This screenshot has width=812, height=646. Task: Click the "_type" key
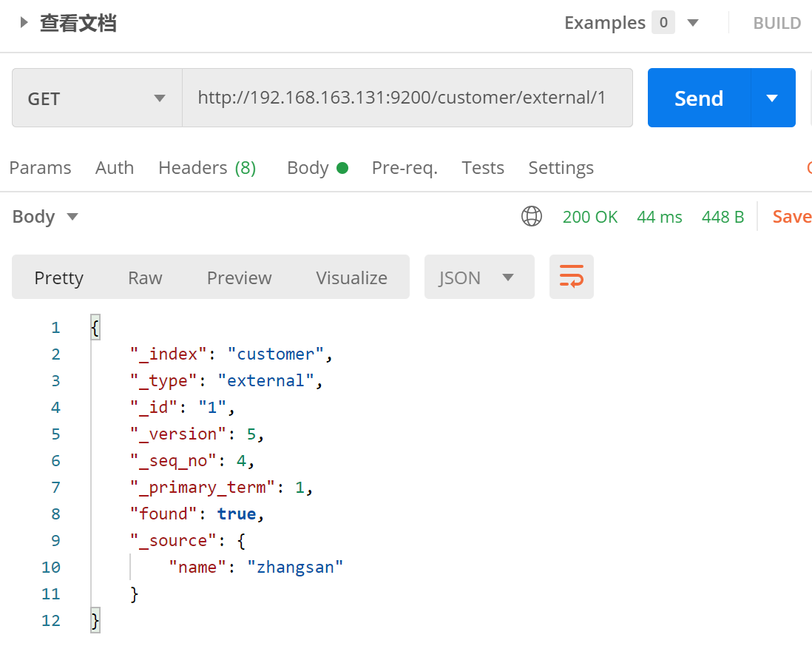163,381
